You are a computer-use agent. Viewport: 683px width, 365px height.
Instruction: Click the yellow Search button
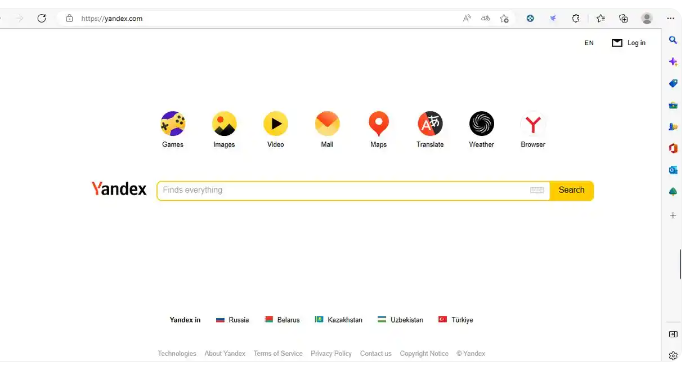[x=571, y=190]
